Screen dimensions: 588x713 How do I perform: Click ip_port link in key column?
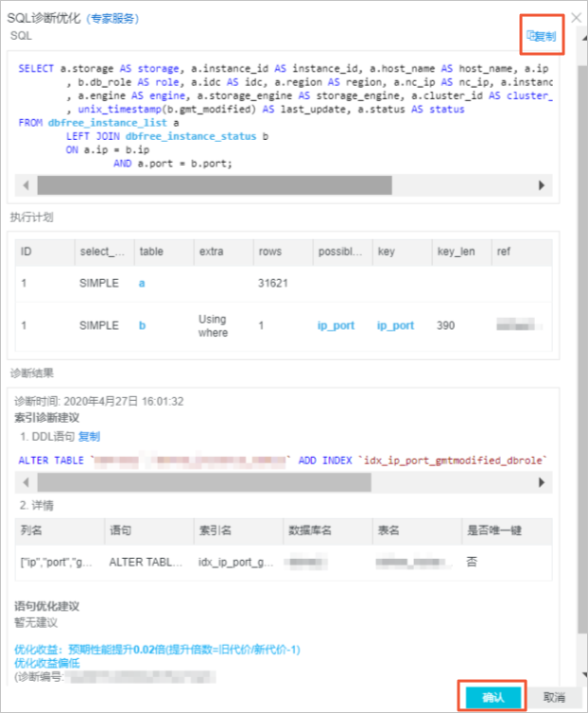(x=396, y=325)
